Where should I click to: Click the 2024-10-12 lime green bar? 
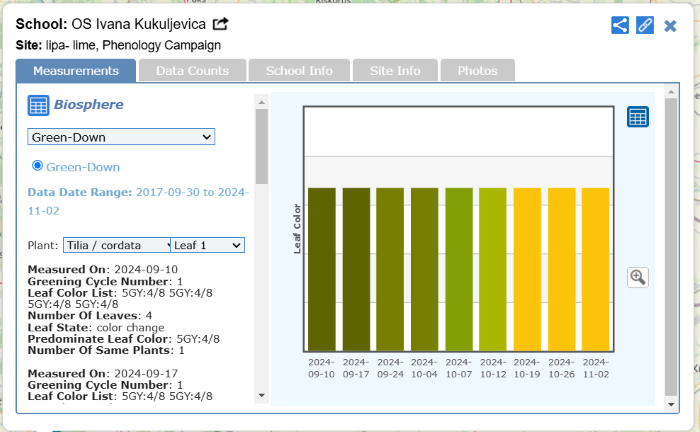[x=493, y=268]
